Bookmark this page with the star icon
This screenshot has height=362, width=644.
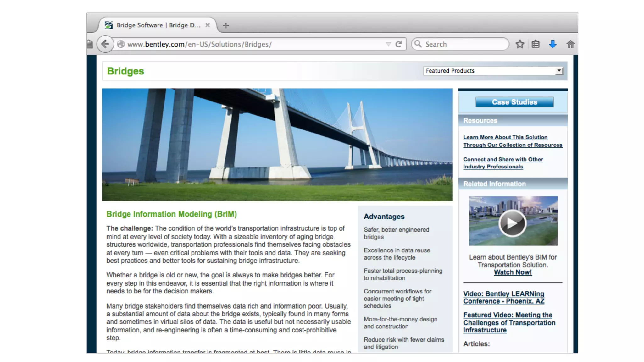(x=519, y=44)
